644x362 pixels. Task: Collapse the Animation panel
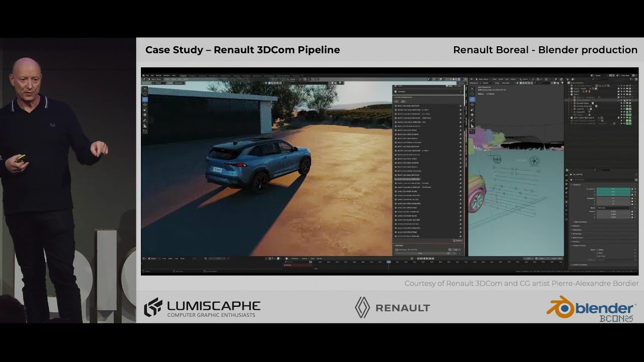click(394, 245)
